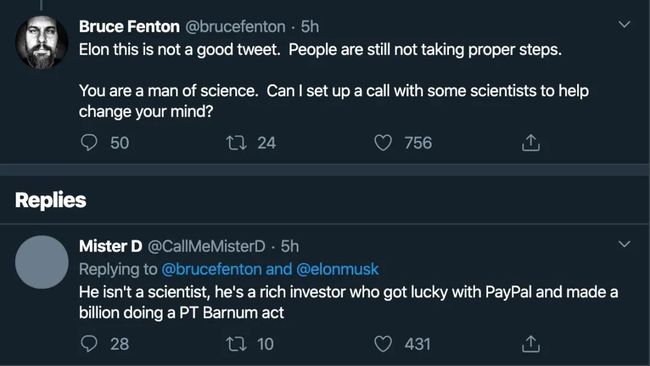The image size is (650, 366).
Task: Share Bruce Fenton's tweet
Action: point(531,143)
